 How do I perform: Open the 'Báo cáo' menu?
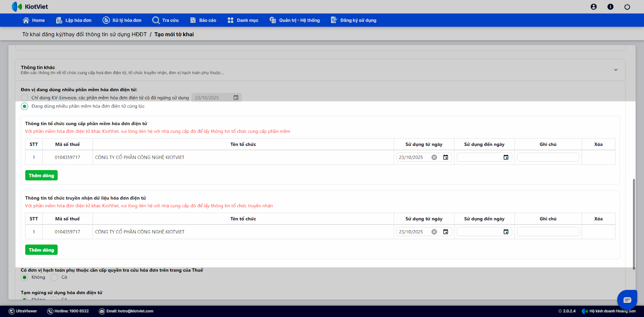coord(203,20)
